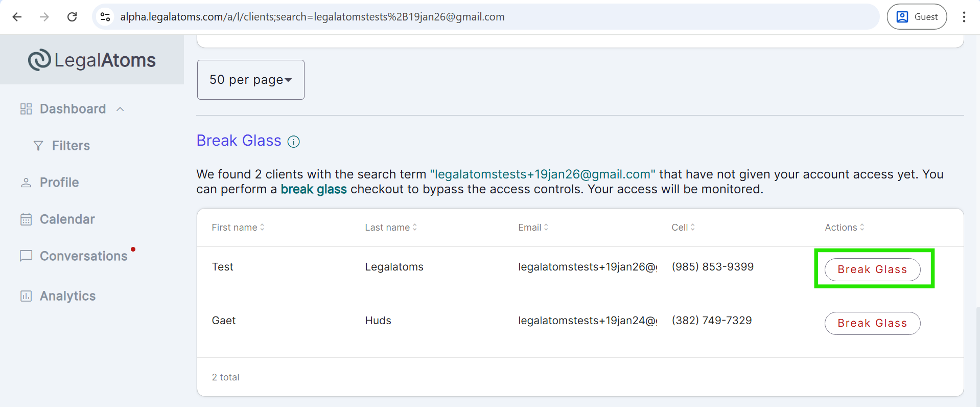980x407 pixels.
Task: Open the browser three-dot menu
Action: pyautogui.click(x=964, y=17)
